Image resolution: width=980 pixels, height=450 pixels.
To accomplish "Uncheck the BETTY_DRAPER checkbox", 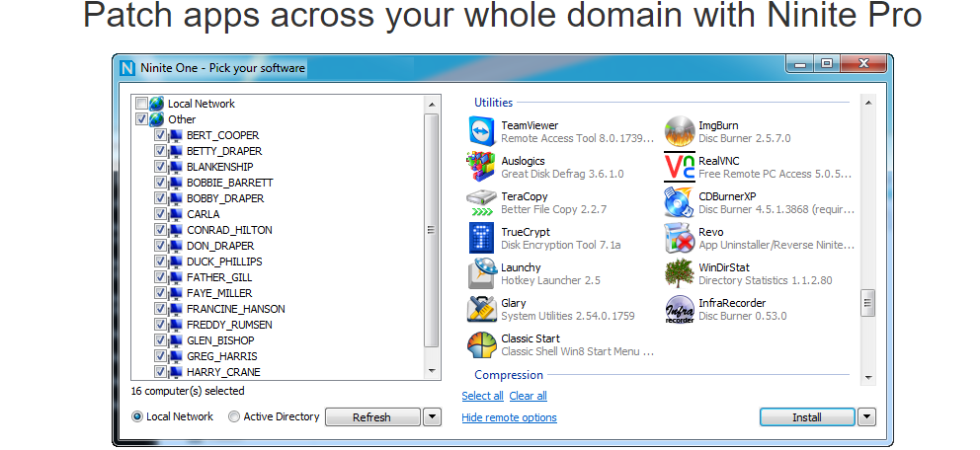I will (160, 151).
